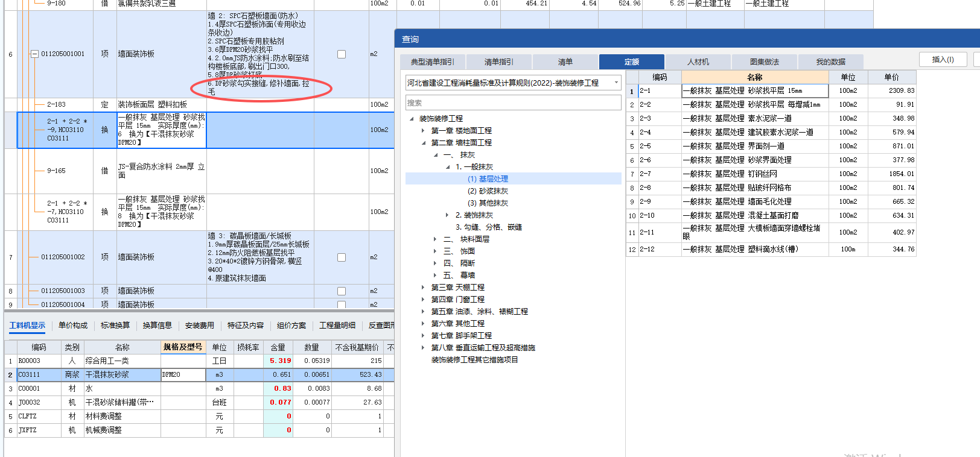Select sub-item row 9-165 JS-复合防水涂料
The image size is (980, 457).
[199, 171]
